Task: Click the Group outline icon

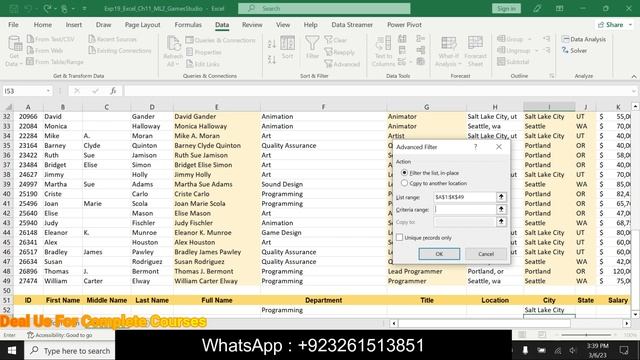Action: tap(501, 39)
